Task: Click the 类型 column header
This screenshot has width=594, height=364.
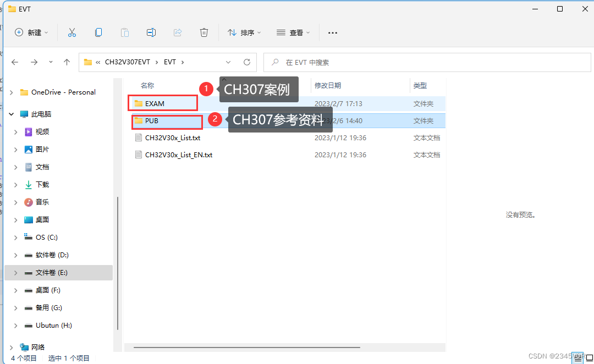Action: coord(420,86)
